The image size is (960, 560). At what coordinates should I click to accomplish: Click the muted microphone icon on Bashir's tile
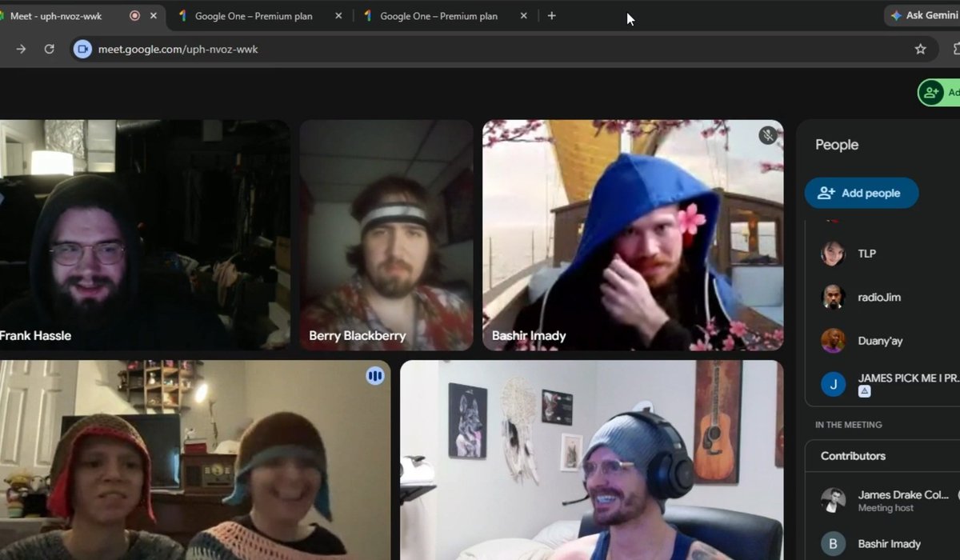point(768,135)
